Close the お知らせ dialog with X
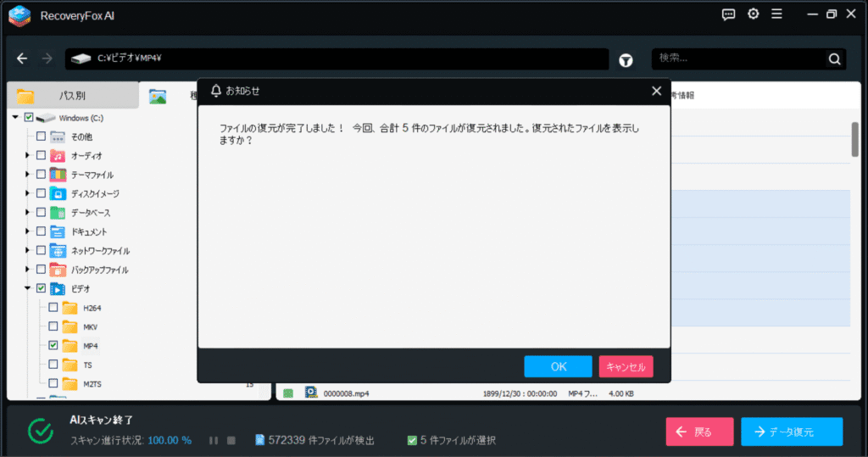 point(657,91)
